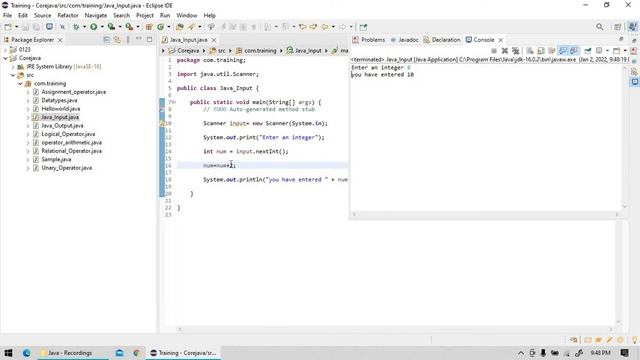Image resolution: width=640 pixels, height=360 pixels.
Task: Remove launch with console X icon
Action: click(x=505, y=51)
